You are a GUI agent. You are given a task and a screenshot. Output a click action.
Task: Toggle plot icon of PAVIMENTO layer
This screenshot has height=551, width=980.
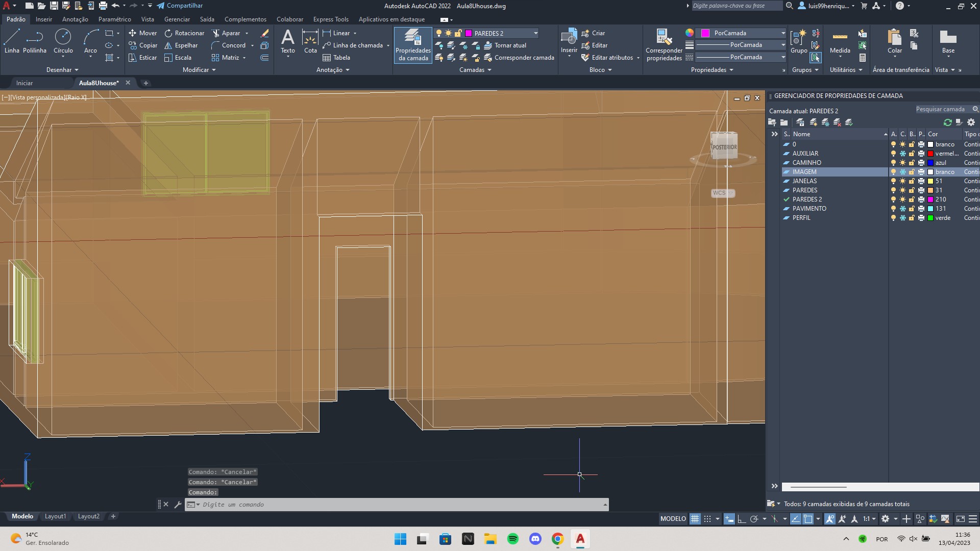coord(921,209)
